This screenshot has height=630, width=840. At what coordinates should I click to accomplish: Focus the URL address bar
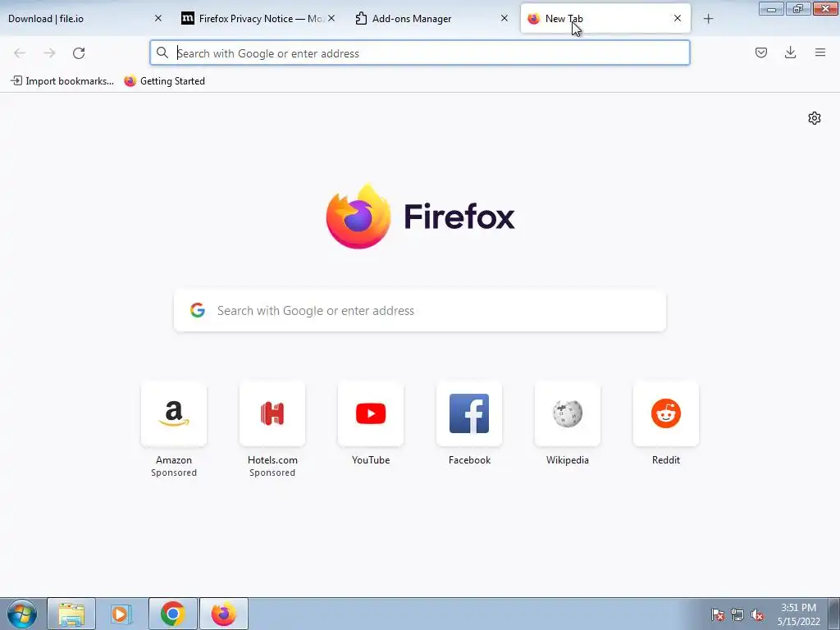419,53
